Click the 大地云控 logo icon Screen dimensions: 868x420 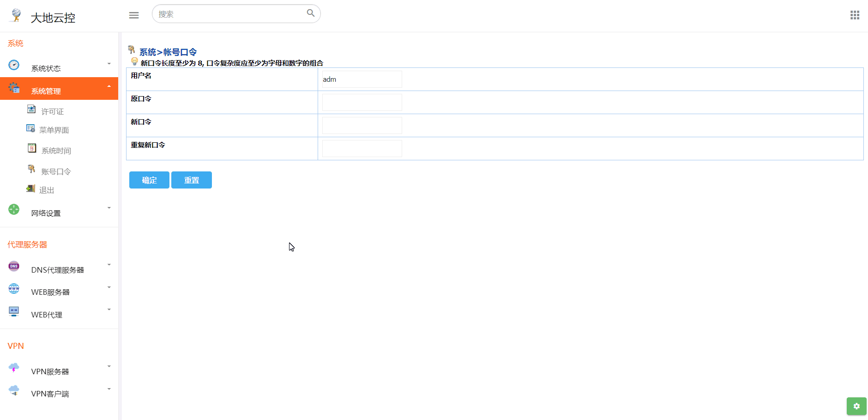16,15
